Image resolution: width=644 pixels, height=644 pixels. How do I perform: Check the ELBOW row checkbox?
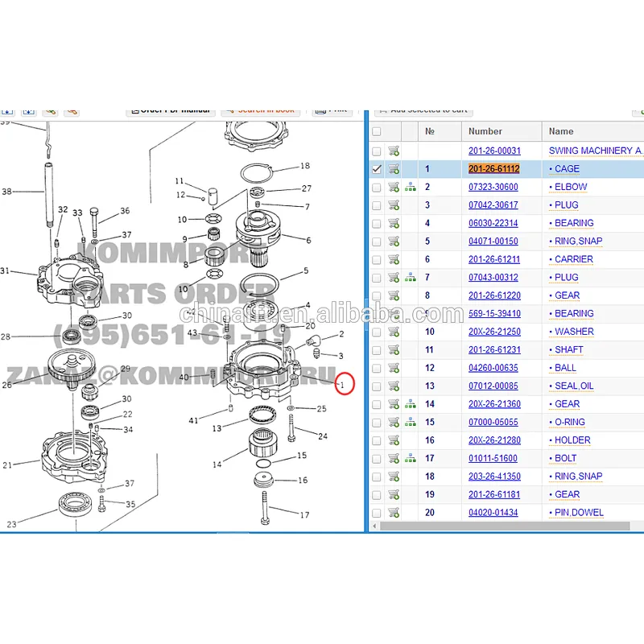click(x=376, y=188)
